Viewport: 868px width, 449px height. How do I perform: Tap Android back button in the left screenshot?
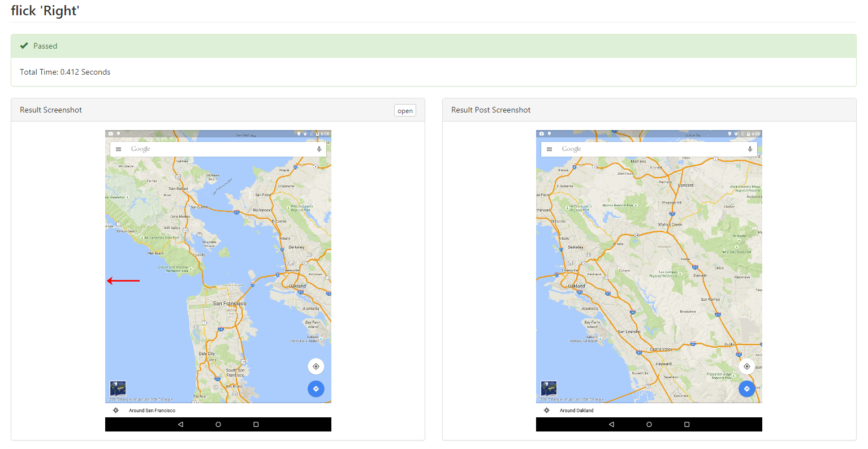click(180, 424)
